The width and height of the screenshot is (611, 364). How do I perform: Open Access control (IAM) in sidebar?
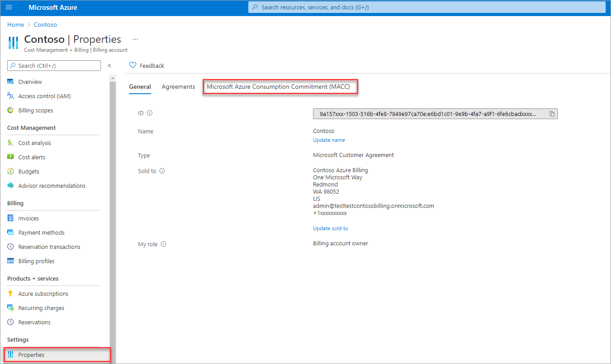coord(44,96)
